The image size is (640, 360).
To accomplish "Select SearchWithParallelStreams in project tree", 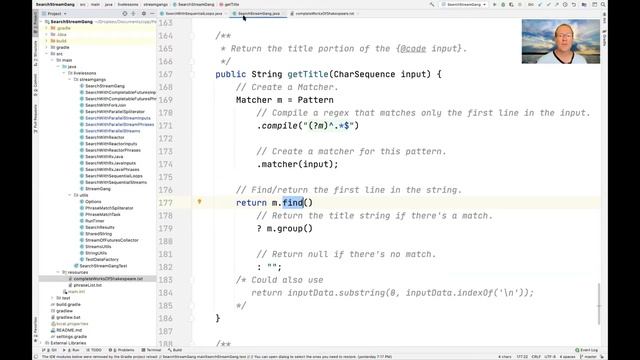I will 112,131.
